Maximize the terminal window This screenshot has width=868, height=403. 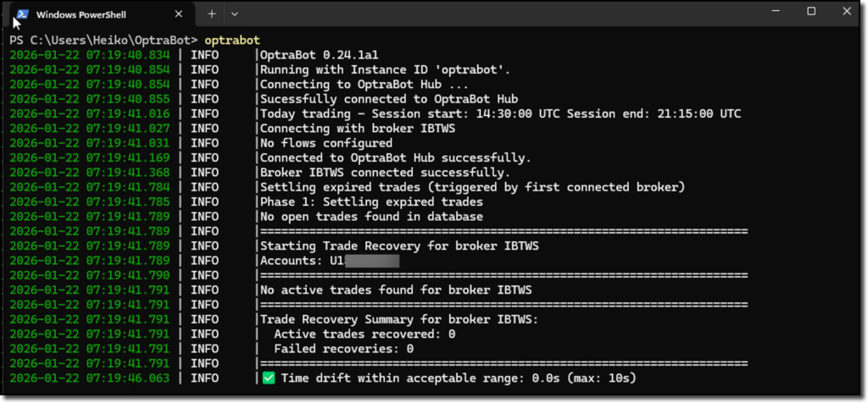(x=810, y=11)
